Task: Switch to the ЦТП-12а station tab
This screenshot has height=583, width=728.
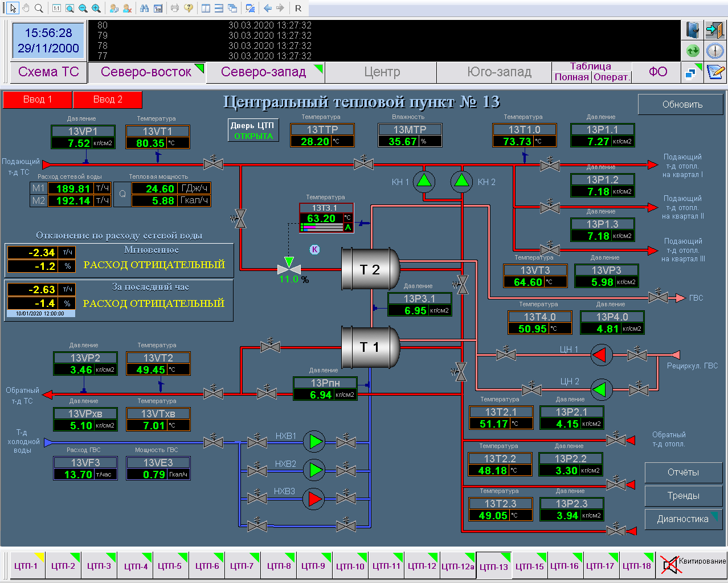Action: click(x=457, y=566)
